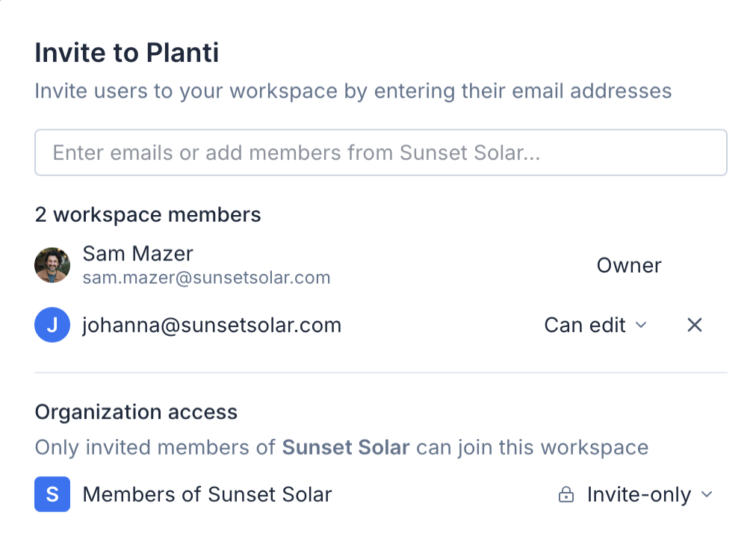The image size is (756, 545).
Task: Click the Sam Mazer member name
Action: click(138, 254)
